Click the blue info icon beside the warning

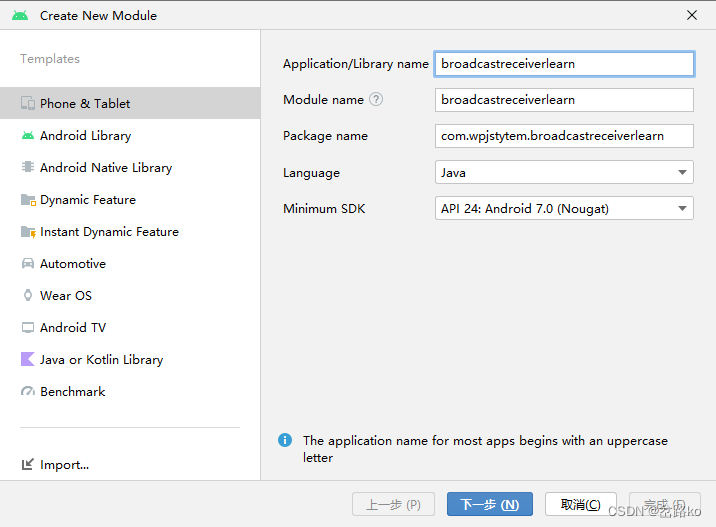point(285,440)
